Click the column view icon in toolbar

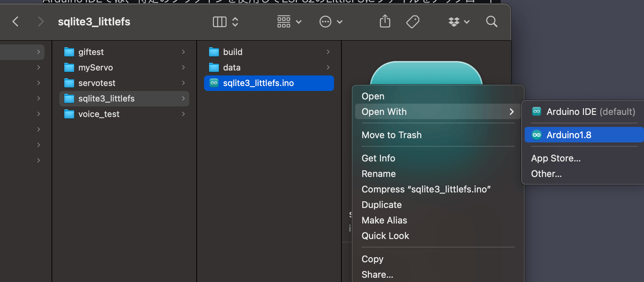pos(219,22)
